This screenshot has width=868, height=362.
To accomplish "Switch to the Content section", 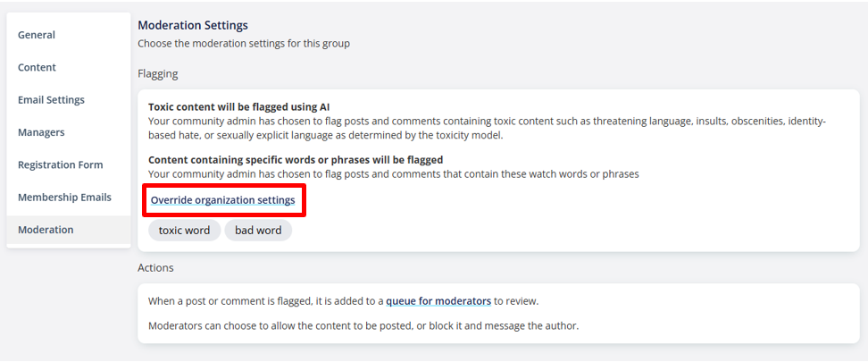I will coord(69,68).
